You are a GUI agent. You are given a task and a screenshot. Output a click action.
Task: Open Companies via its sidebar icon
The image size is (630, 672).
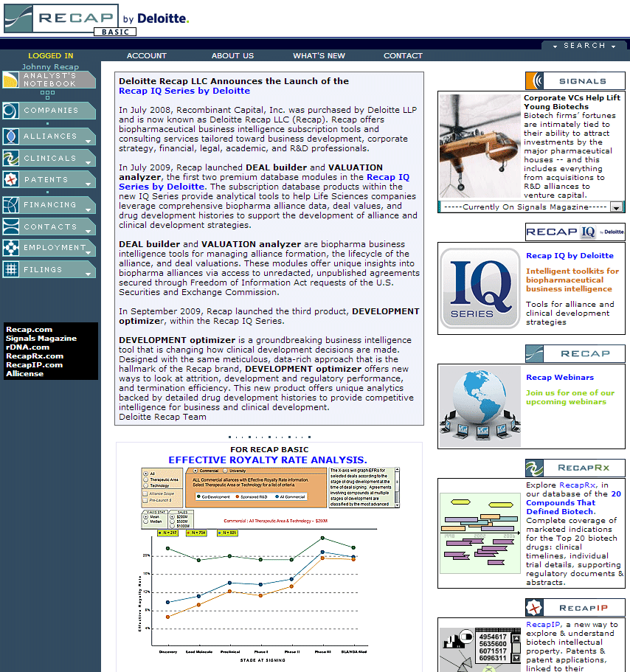[10, 111]
